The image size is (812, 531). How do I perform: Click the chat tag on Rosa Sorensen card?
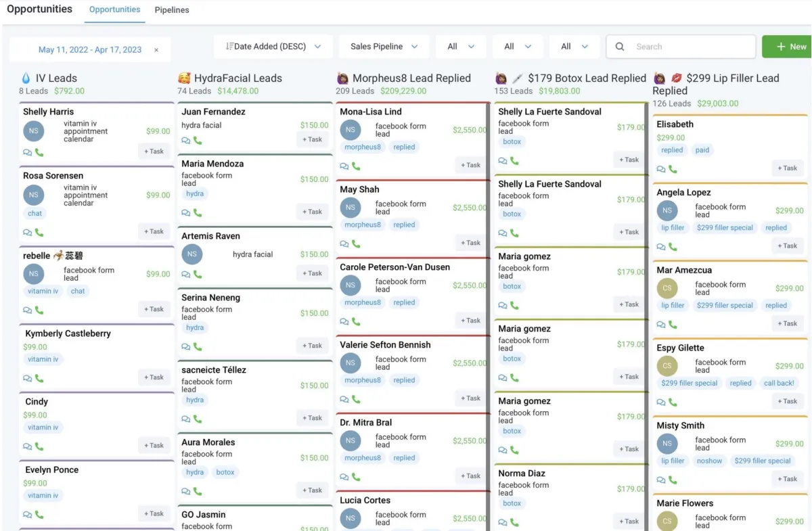(x=35, y=213)
